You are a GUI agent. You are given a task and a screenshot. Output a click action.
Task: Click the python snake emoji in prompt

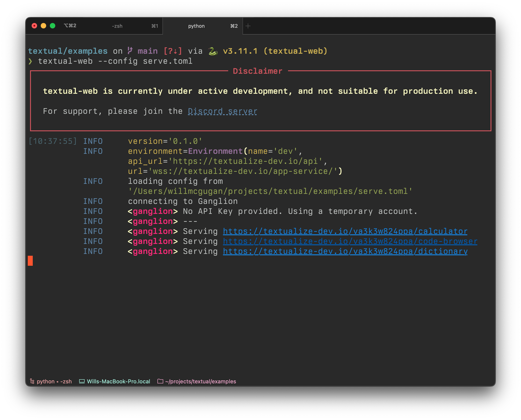tap(213, 51)
